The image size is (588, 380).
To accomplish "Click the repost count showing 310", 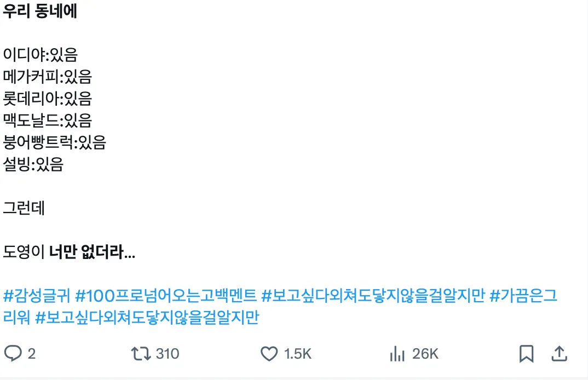I will pos(167,354).
